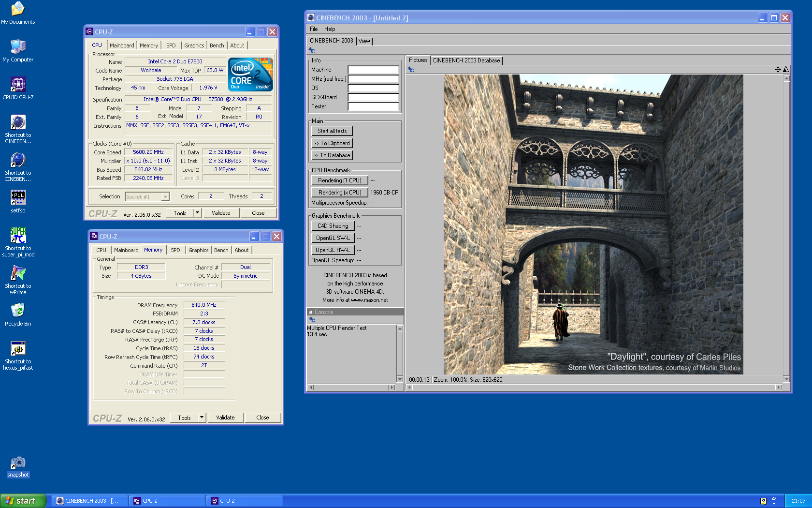Open the Recycle Bin icon
The image size is (812, 508).
18,311
